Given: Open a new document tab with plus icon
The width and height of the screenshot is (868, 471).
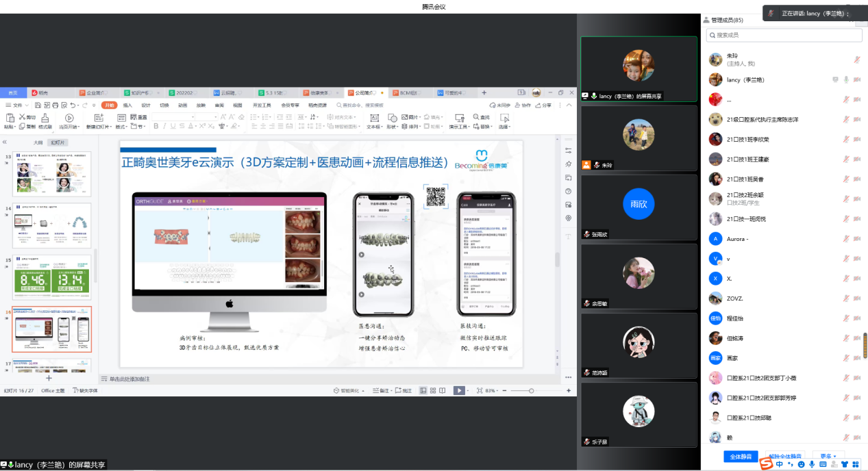Looking at the screenshot, I should [484, 92].
